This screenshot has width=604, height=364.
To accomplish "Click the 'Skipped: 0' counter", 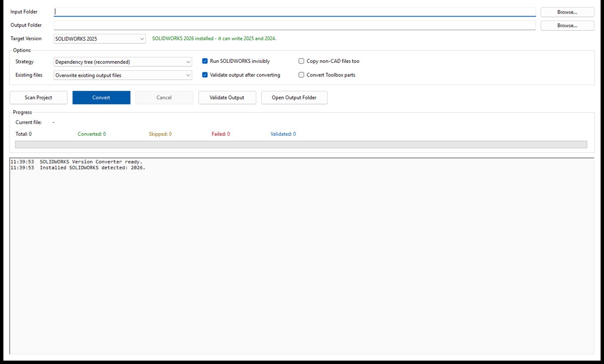I will pos(160,134).
